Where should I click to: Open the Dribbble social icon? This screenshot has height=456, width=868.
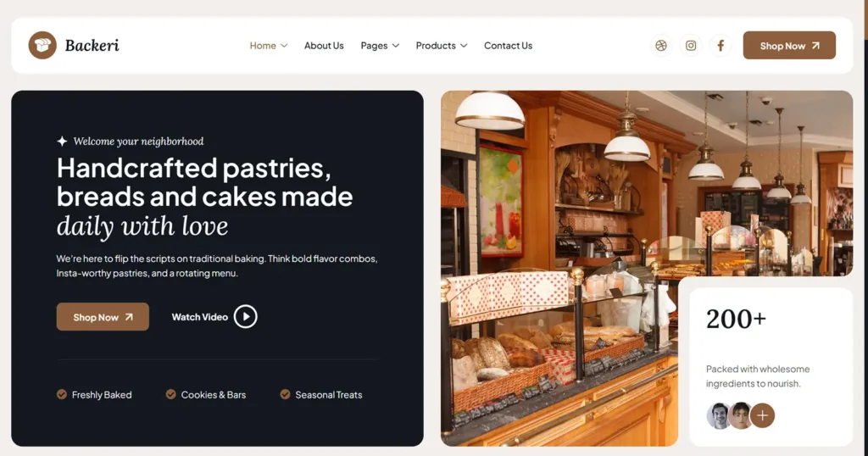pos(661,46)
